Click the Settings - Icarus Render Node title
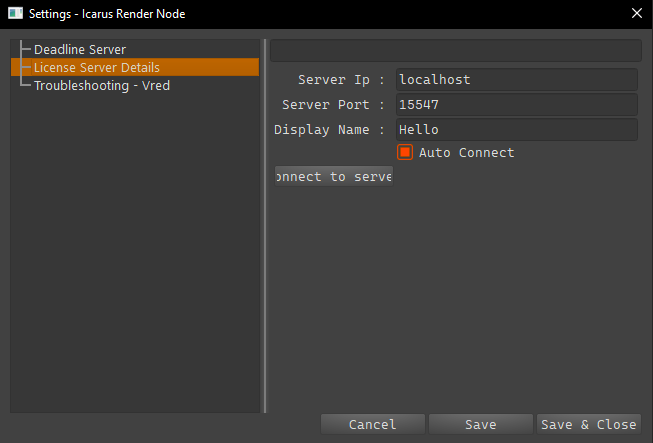 [107, 14]
